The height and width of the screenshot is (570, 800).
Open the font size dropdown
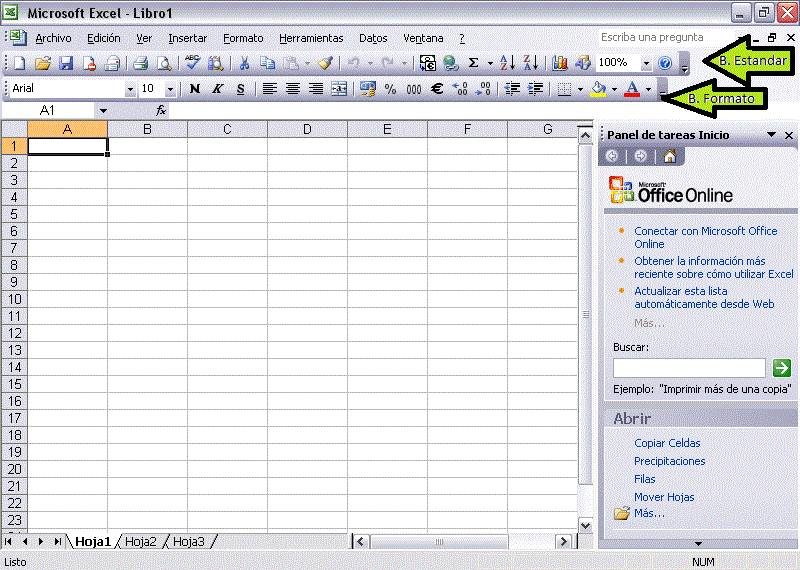tap(170, 89)
